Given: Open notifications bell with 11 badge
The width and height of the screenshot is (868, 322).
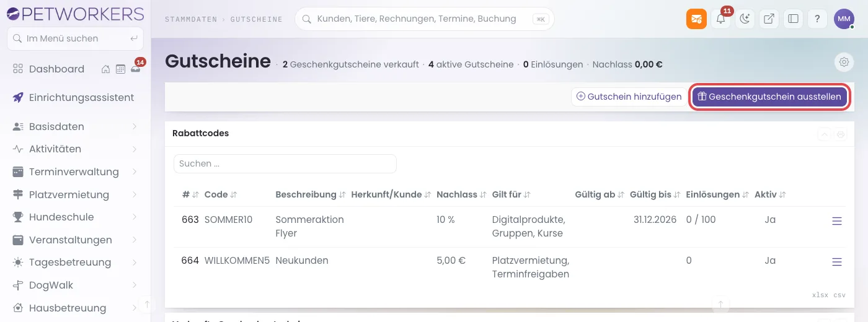Looking at the screenshot, I should (720, 19).
